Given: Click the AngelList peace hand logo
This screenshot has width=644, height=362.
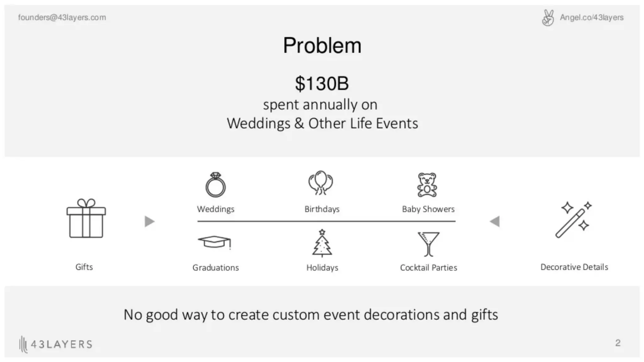Looking at the screenshot, I should 548,18.
